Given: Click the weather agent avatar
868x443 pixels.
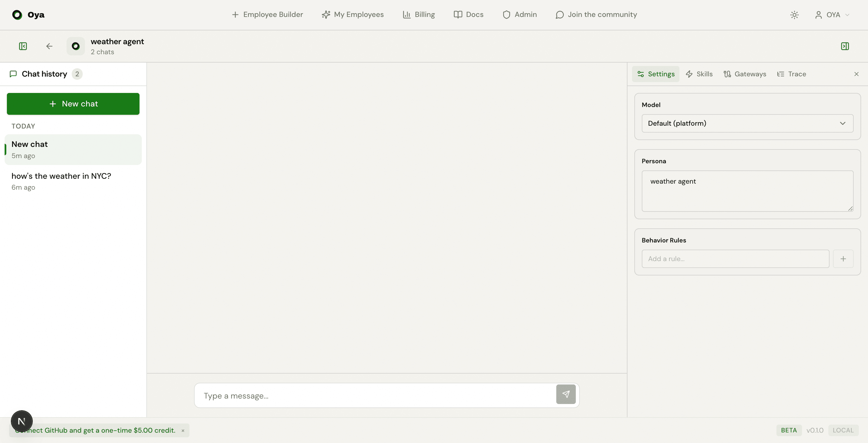Looking at the screenshot, I should pyautogui.click(x=75, y=46).
